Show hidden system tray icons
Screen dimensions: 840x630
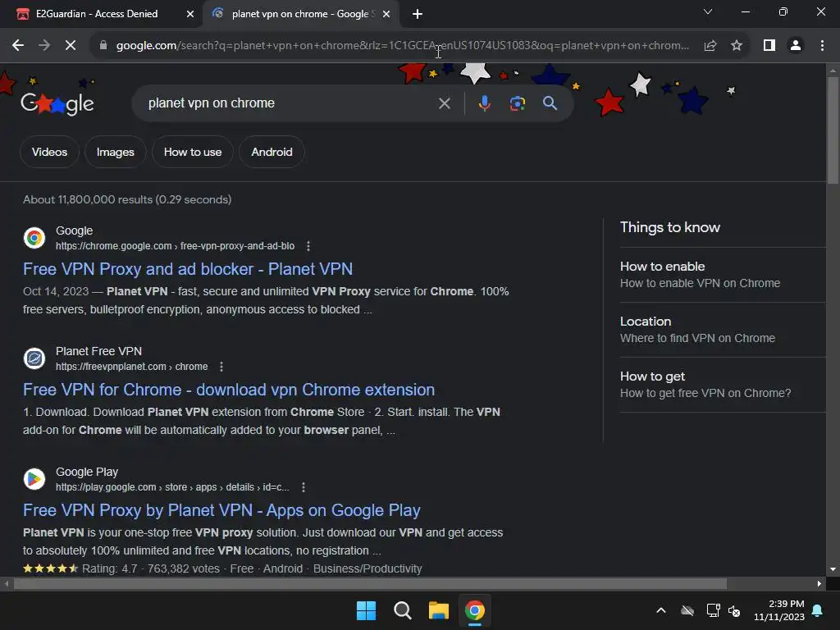[661, 610]
